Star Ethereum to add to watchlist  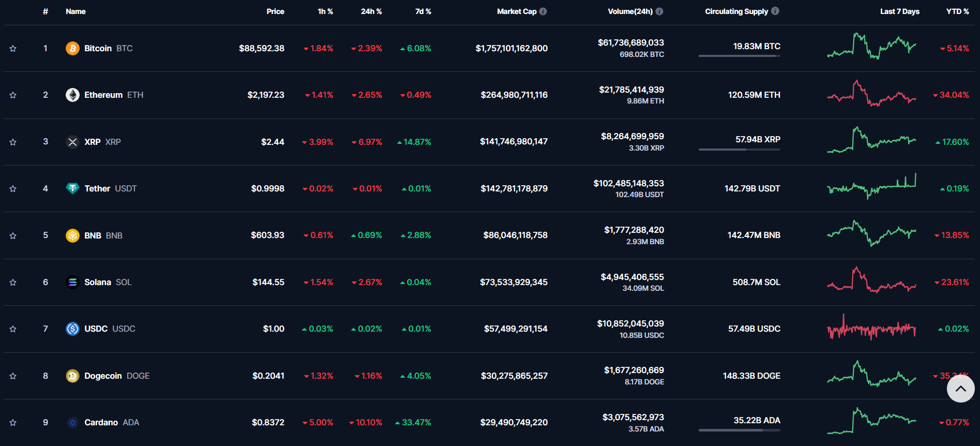[x=13, y=95]
